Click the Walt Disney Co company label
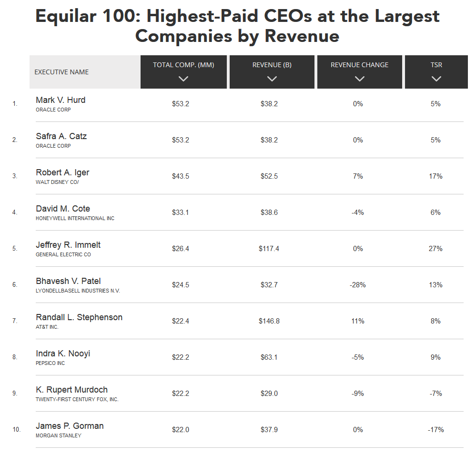Image resolution: width=476 pixels, height=455 pixels. [57, 182]
